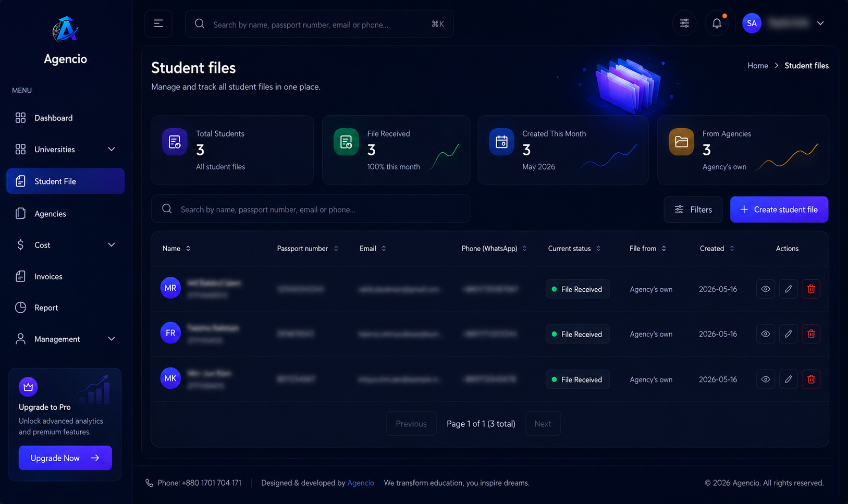Sort table by Current status
848x504 pixels.
tap(574, 249)
